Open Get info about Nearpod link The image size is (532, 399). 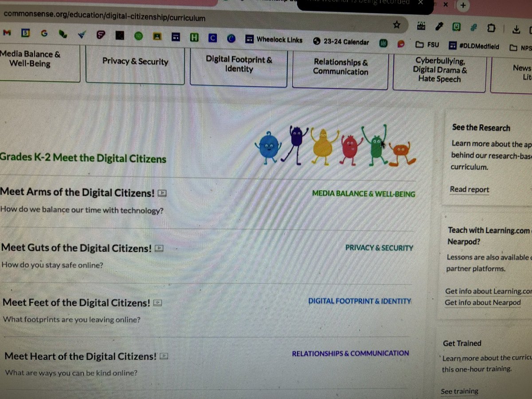(483, 303)
